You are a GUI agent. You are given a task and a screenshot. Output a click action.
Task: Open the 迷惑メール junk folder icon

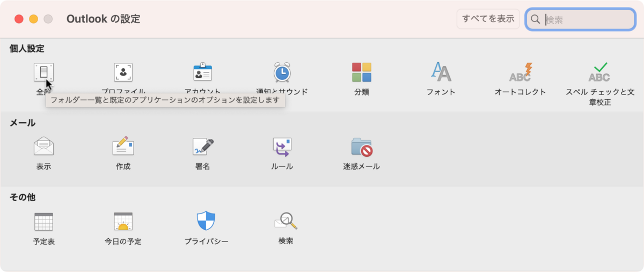tap(362, 146)
